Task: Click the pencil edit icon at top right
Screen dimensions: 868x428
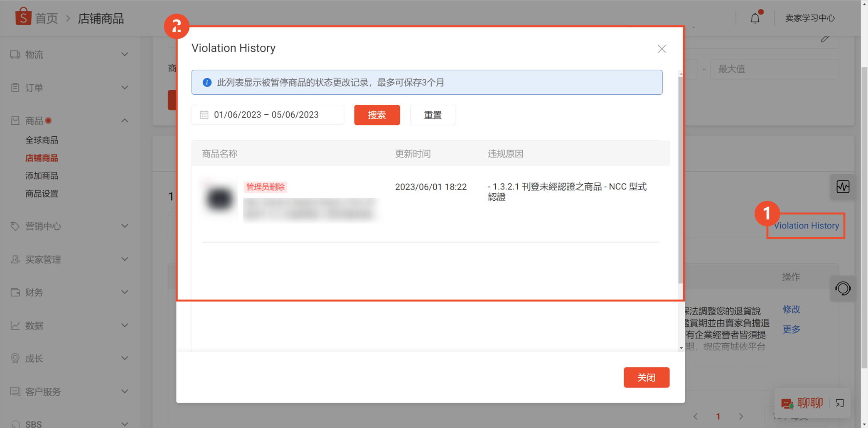Action: (825, 39)
